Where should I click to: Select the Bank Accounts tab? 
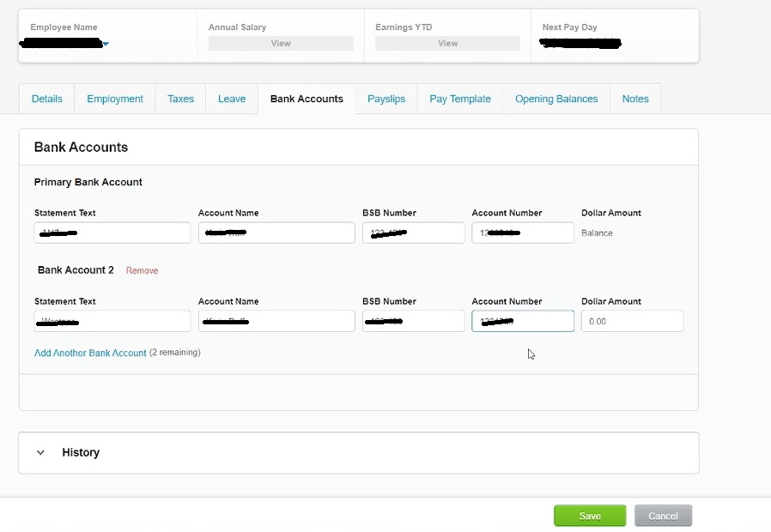(307, 99)
